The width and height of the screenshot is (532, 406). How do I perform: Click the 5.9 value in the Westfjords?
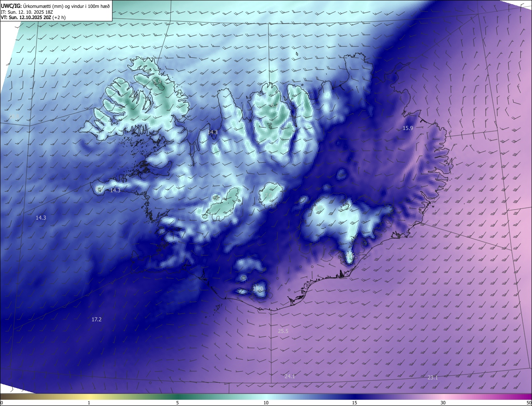click(158, 82)
